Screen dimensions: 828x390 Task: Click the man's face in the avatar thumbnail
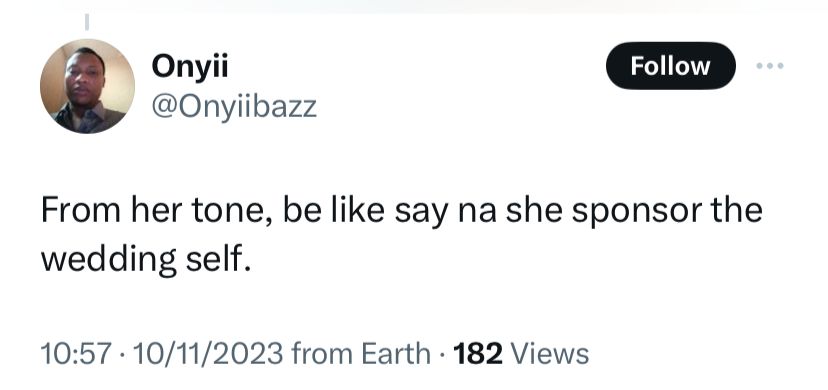(84, 75)
